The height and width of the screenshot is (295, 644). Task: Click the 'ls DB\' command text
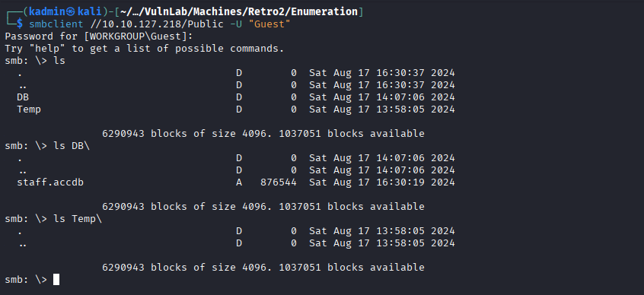pos(72,146)
